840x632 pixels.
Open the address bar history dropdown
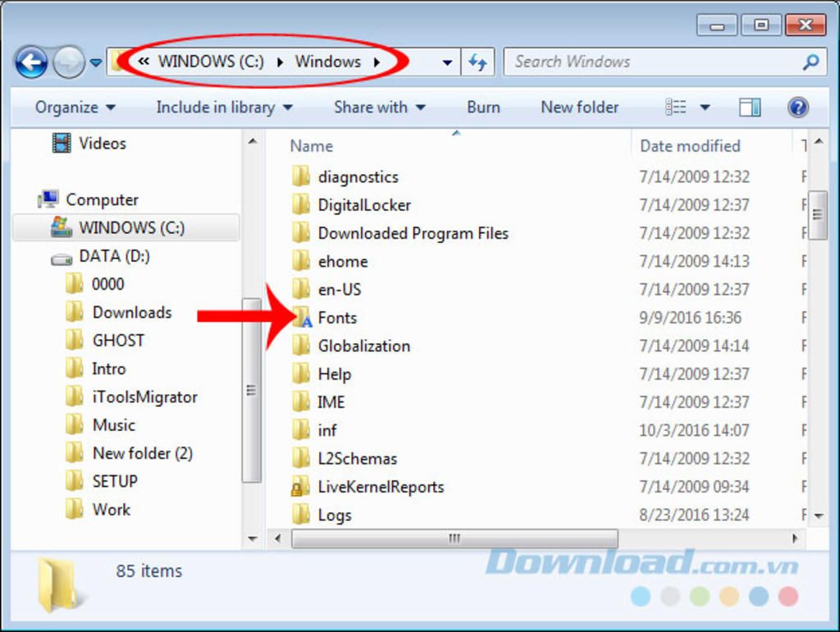(x=447, y=62)
